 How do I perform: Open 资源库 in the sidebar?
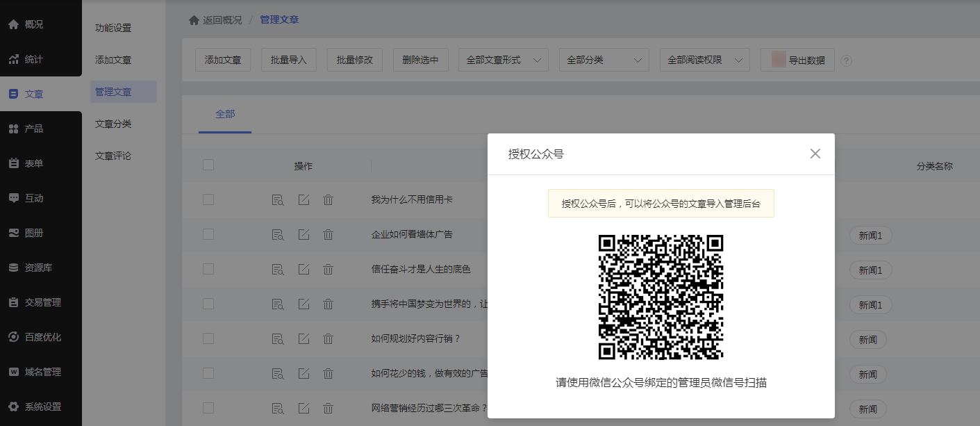[41, 268]
